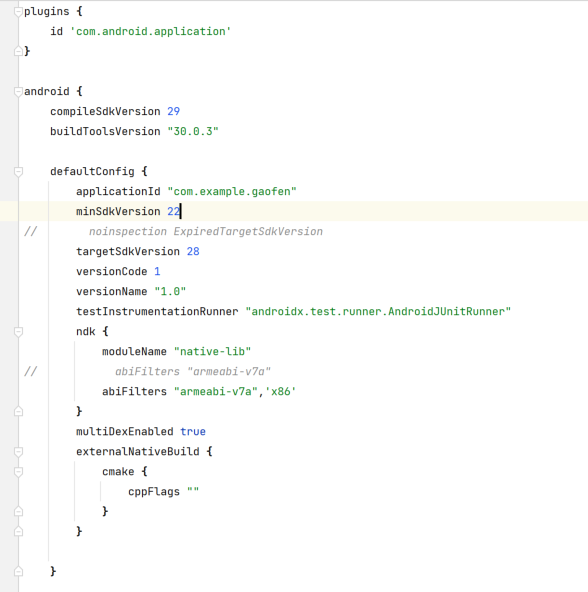Click the multiDexEnabled true keyword
The image size is (588, 592).
point(193,432)
